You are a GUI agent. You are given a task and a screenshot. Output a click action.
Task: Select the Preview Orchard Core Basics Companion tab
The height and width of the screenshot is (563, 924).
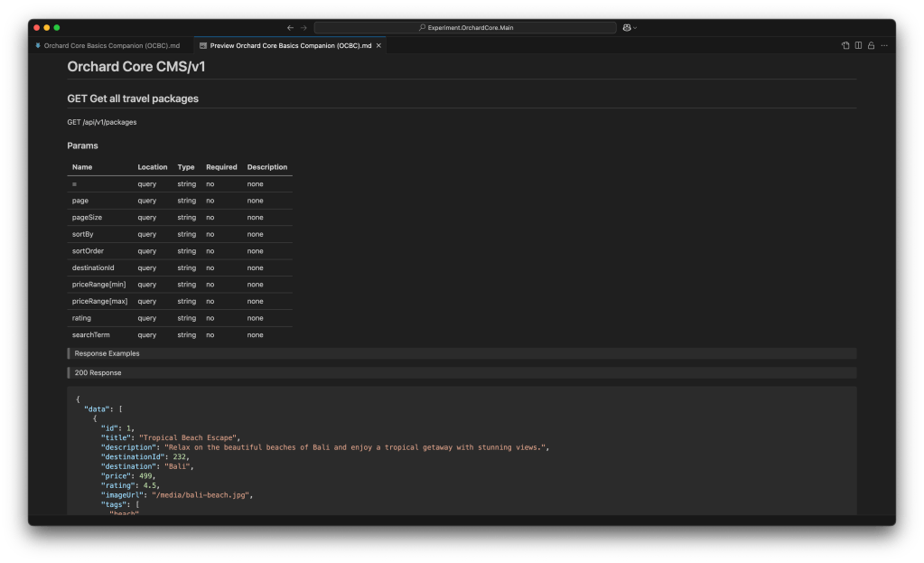click(x=290, y=45)
